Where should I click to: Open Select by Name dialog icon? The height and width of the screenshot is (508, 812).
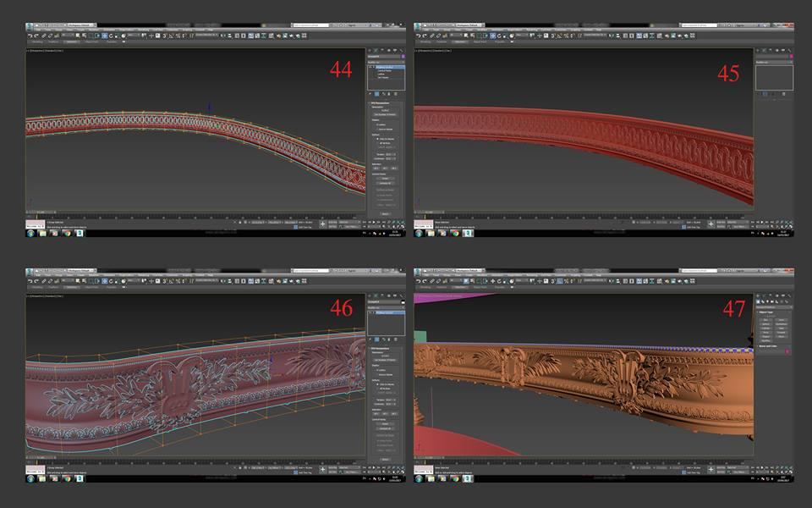[x=84, y=36]
